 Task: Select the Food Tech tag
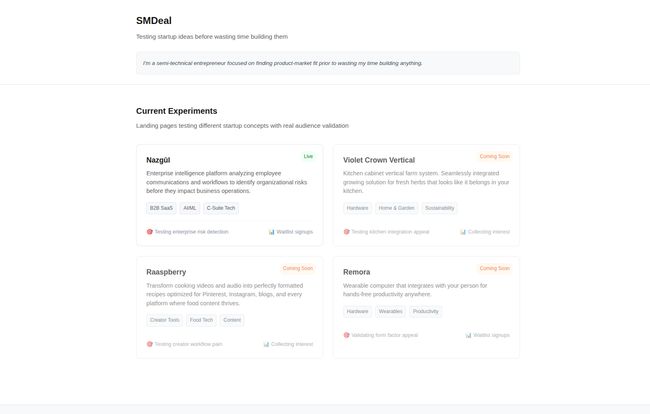[201, 320]
